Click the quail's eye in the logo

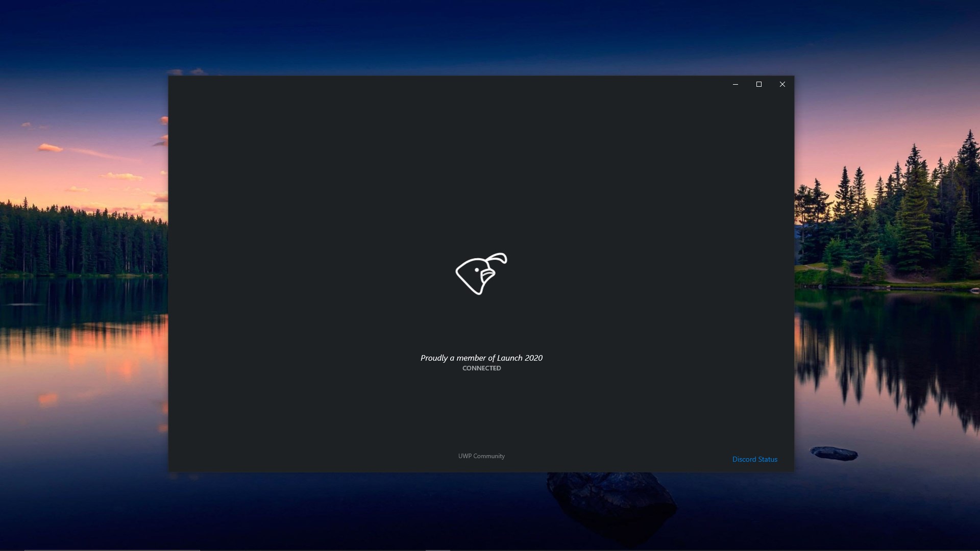pos(476,269)
